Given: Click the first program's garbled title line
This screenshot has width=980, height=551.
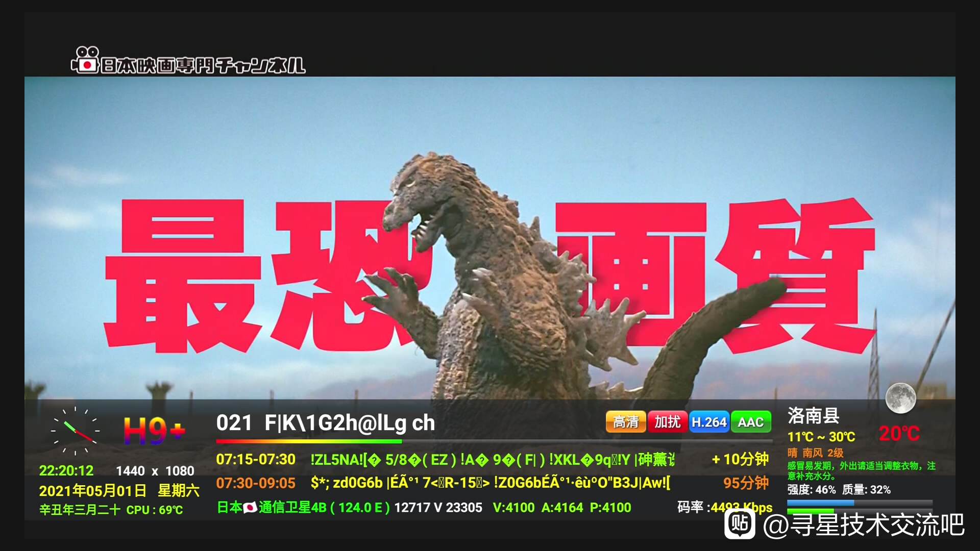Looking at the screenshot, I should click(x=493, y=460).
